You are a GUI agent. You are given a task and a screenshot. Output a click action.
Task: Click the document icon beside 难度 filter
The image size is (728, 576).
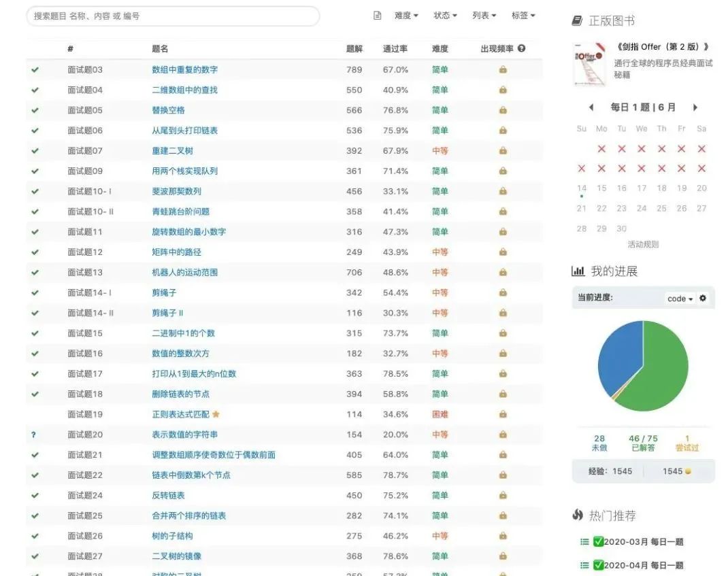[378, 16]
